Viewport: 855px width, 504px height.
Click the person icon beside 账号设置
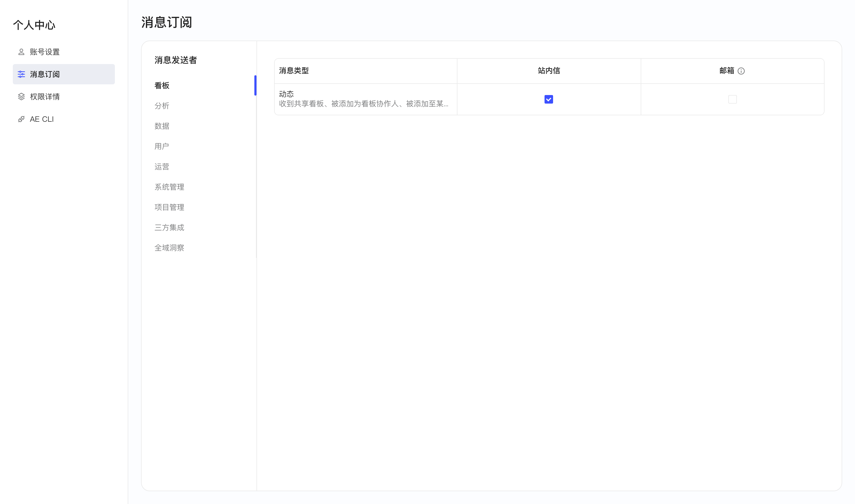[21, 52]
